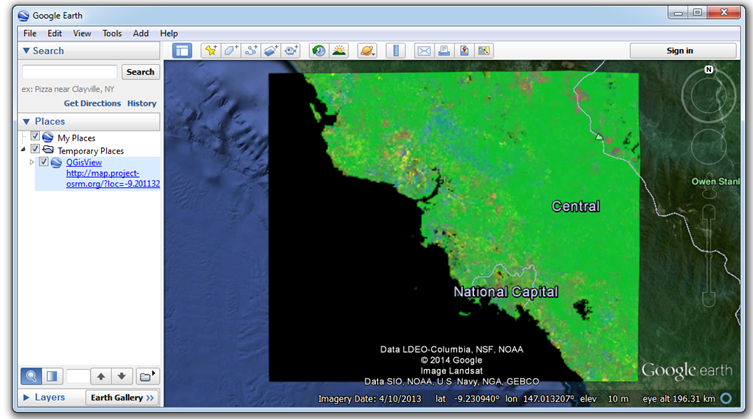Select the Add Path tool

pyautogui.click(x=251, y=50)
